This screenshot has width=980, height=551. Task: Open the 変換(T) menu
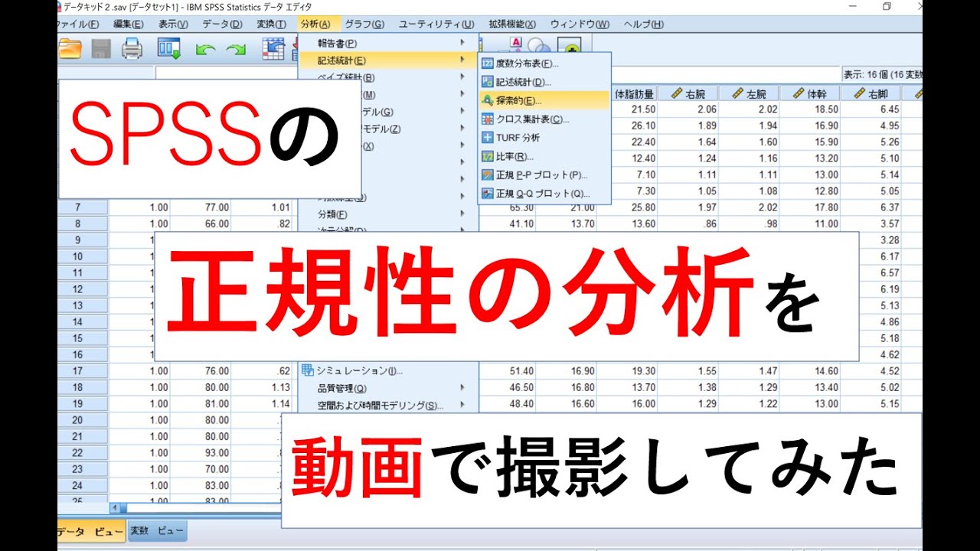[x=271, y=24]
